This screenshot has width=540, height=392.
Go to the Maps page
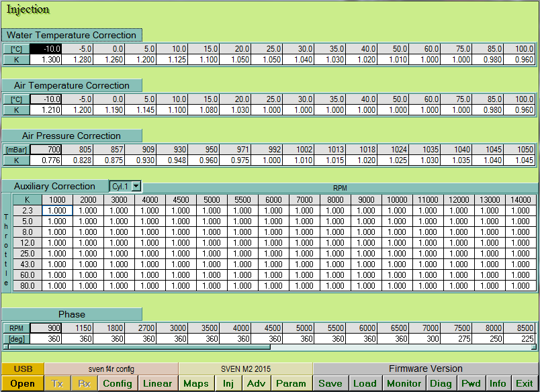[x=196, y=383]
